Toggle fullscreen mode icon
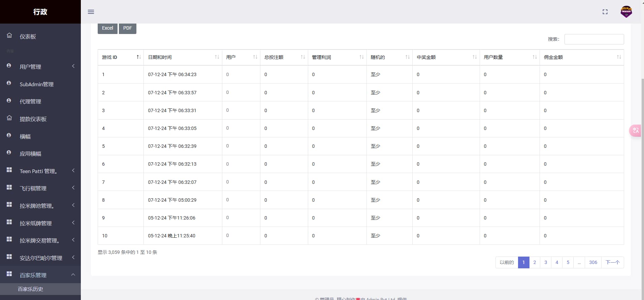The height and width of the screenshot is (300, 644). pyautogui.click(x=605, y=12)
